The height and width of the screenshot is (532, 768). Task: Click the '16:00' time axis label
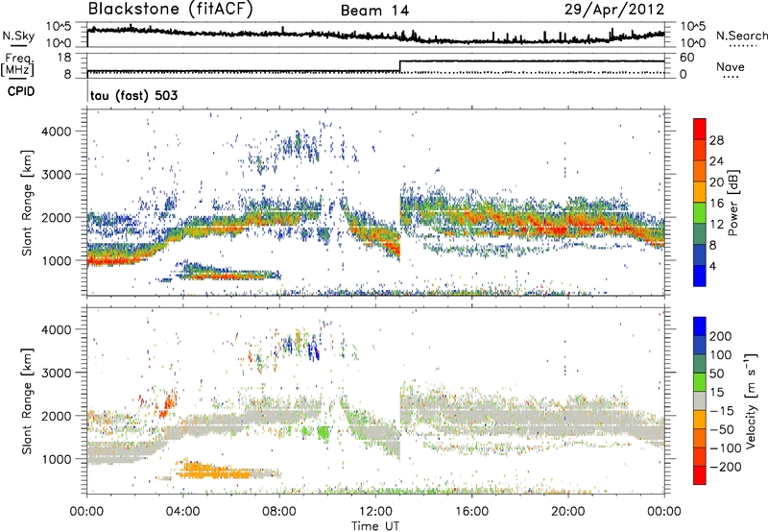471,512
